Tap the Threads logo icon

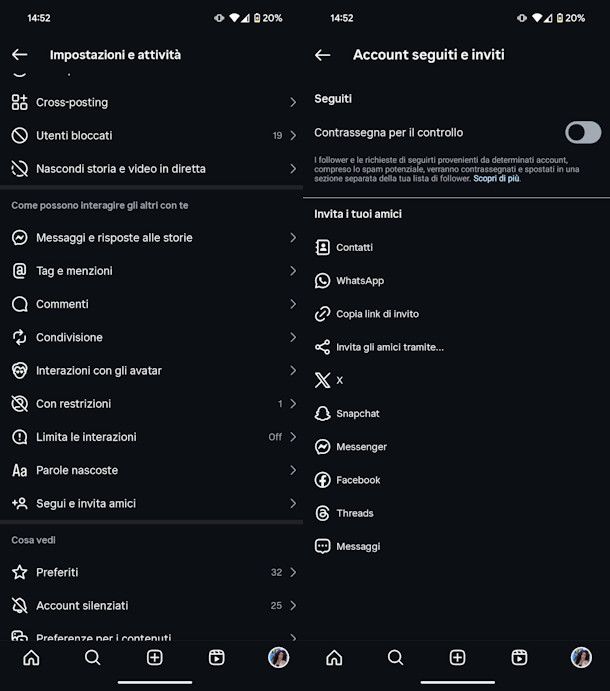322,513
